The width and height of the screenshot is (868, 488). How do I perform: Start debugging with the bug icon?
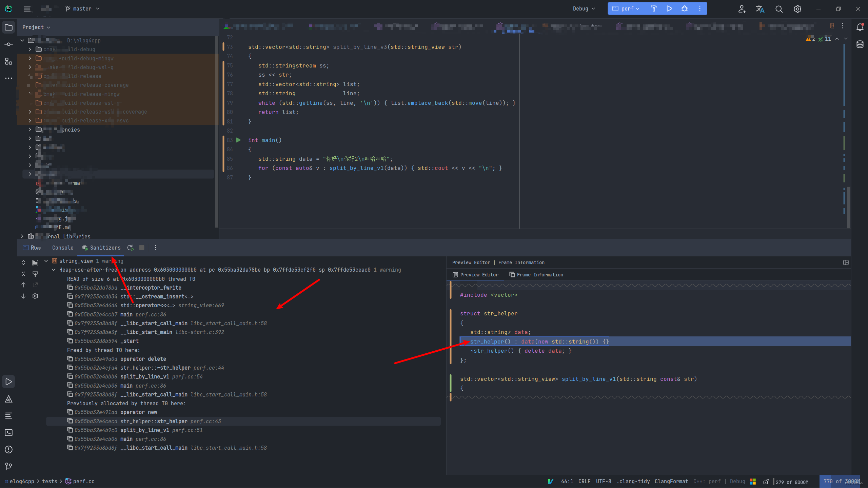(x=685, y=9)
